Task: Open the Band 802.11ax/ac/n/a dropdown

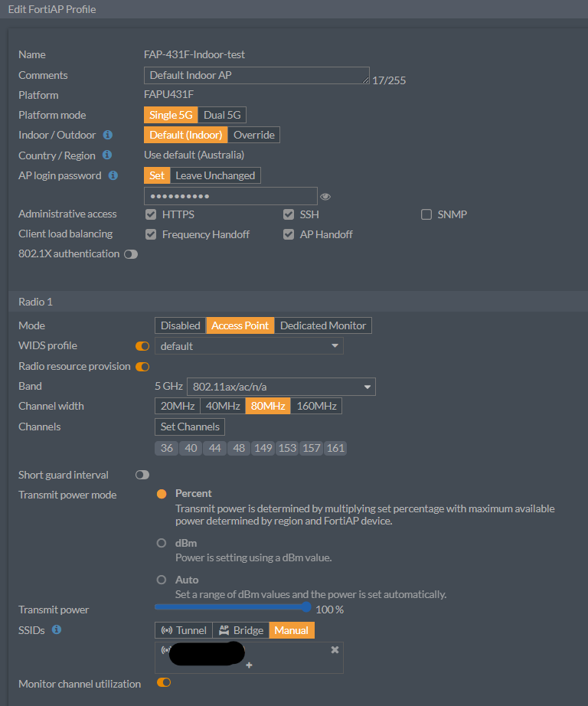Action: 281,387
